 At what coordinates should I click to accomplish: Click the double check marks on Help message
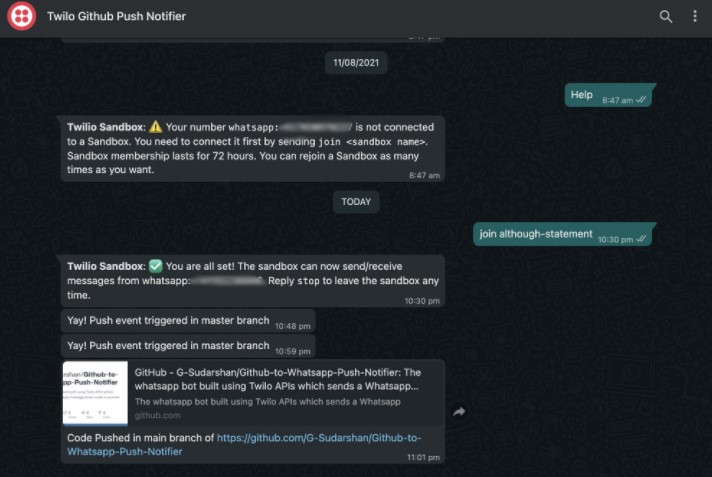click(x=641, y=99)
